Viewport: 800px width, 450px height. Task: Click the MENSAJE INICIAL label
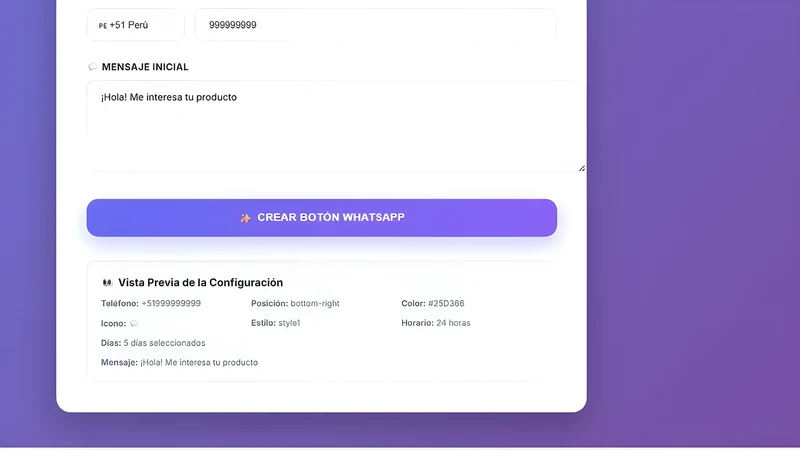(x=145, y=67)
